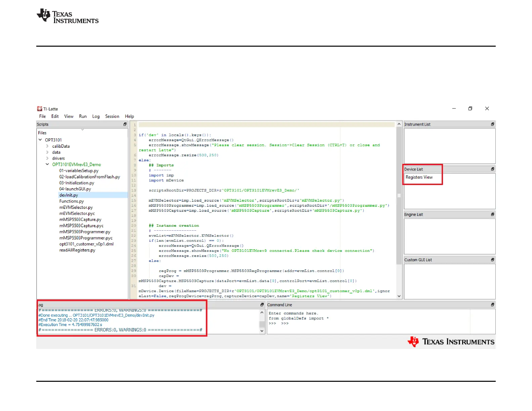Restore down the TI-Latte window
This screenshot has width=532, height=411.
click(470, 108)
